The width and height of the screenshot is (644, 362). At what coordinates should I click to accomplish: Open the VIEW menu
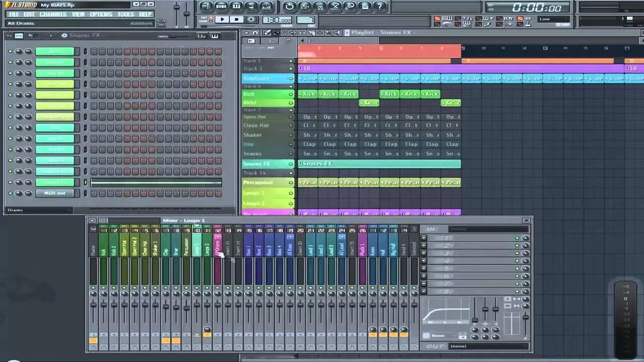point(78,14)
